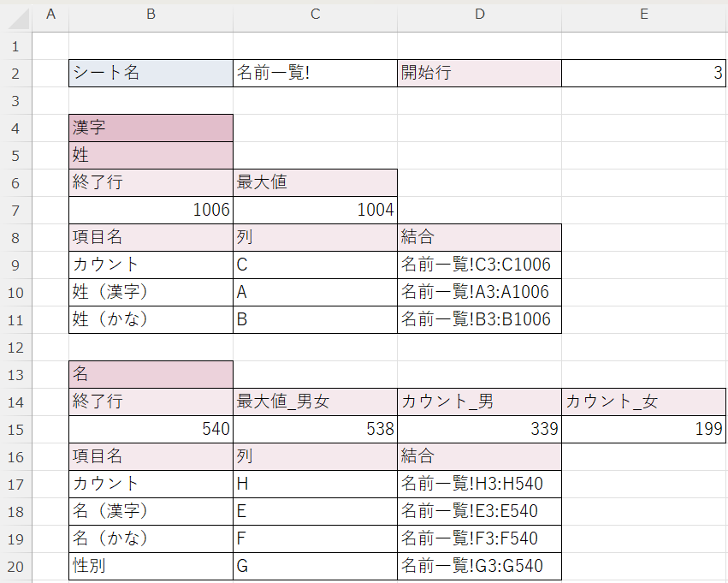Image resolution: width=728 pixels, height=583 pixels.
Task: Click the カウント_男 value 339
Action: [479, 429]
